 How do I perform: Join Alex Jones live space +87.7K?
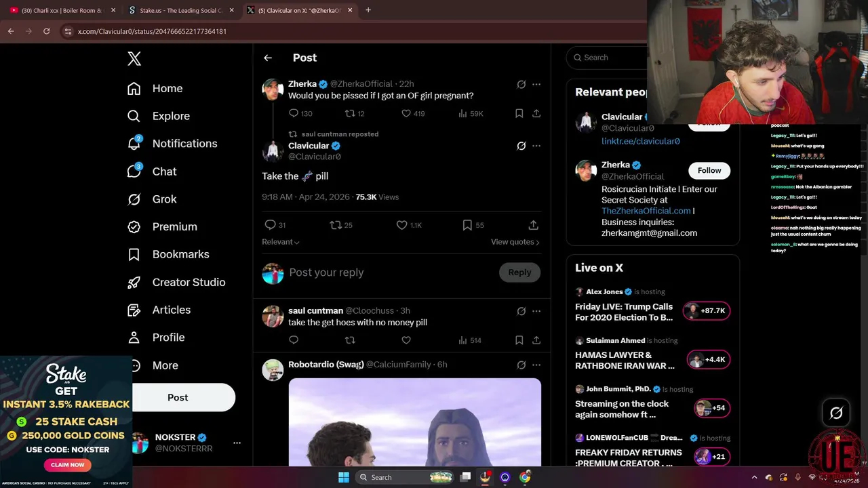click(707, 310)
